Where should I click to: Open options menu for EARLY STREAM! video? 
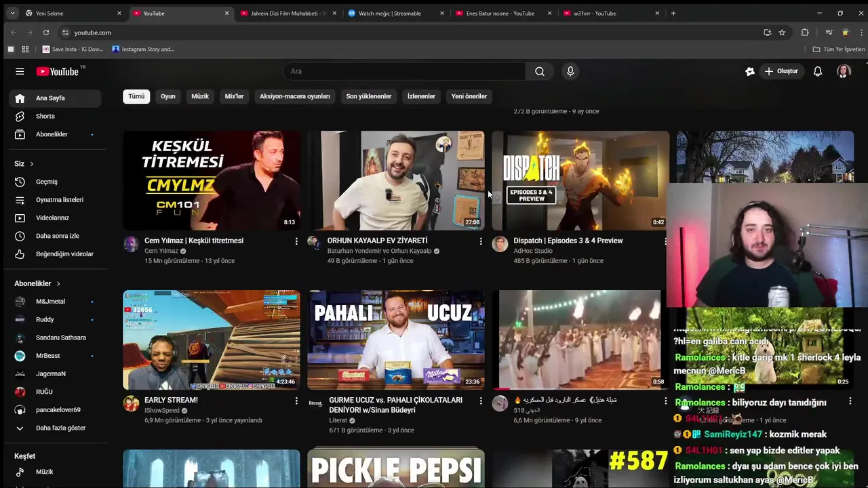point(296,401)
